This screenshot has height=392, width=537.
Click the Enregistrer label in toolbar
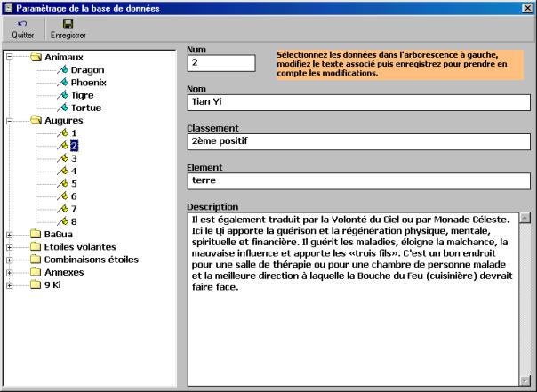pyautogui.click(x=68, y=35)
